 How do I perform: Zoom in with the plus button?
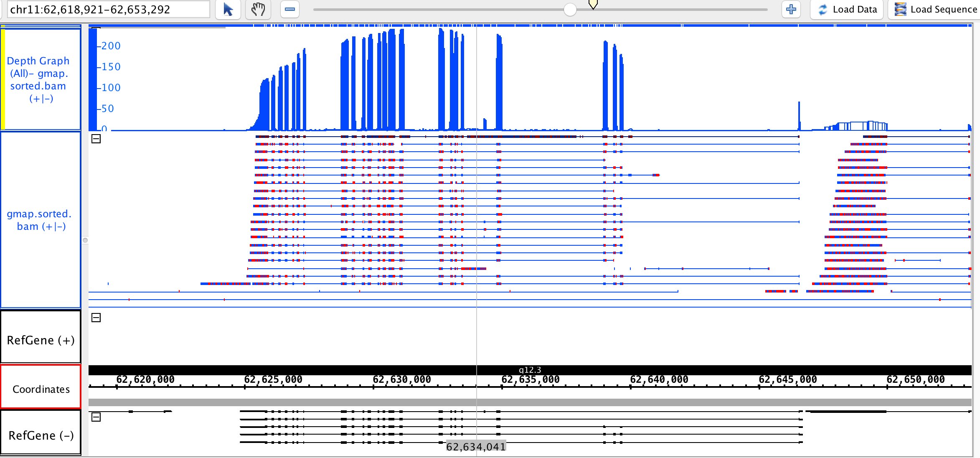click(x=791, y=9)
